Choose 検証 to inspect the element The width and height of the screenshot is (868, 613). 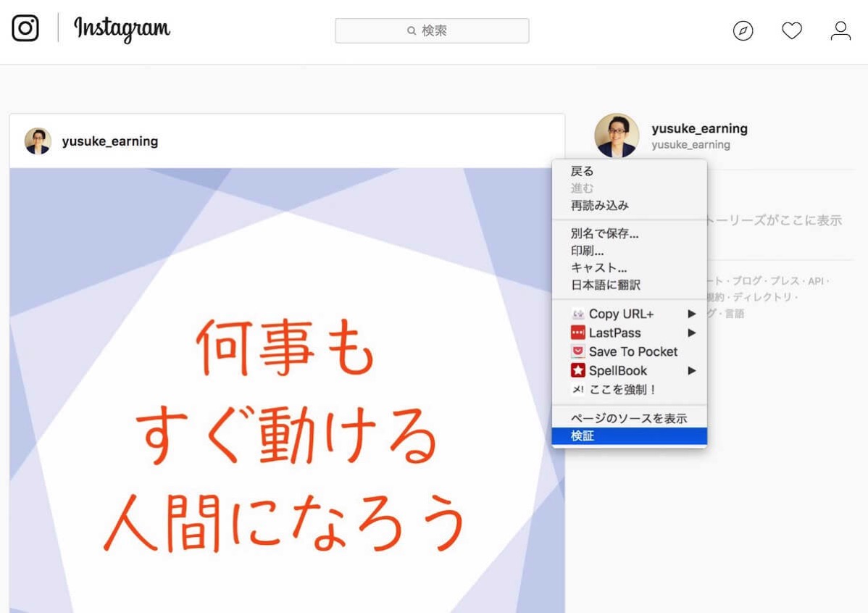click(630, 435)
